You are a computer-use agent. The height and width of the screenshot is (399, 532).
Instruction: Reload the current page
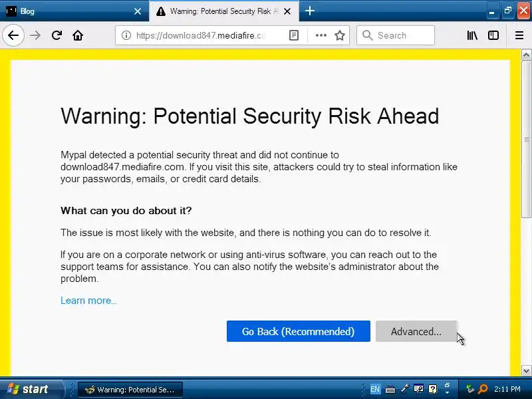(x=57, y=35)
